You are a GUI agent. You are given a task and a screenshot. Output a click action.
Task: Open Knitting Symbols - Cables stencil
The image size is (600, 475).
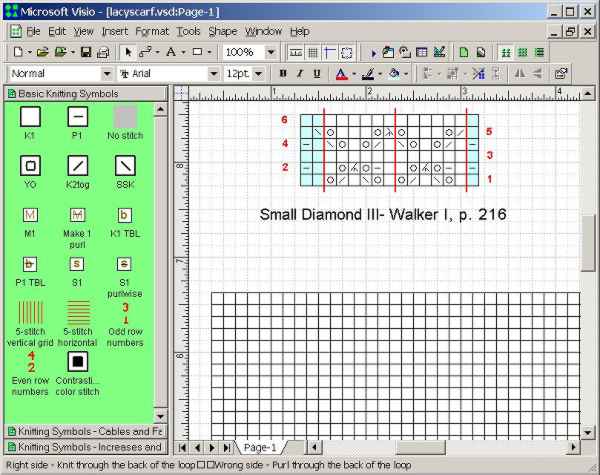(84, 431)
